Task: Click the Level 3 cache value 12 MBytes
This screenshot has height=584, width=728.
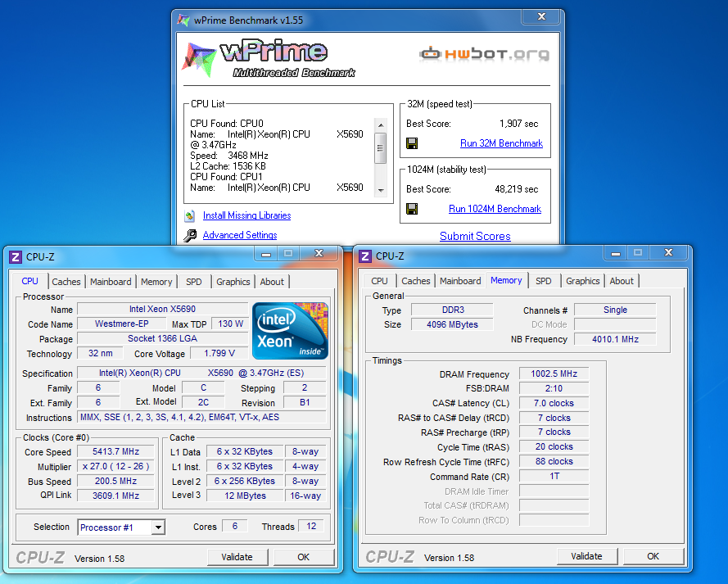Action: 245,496
